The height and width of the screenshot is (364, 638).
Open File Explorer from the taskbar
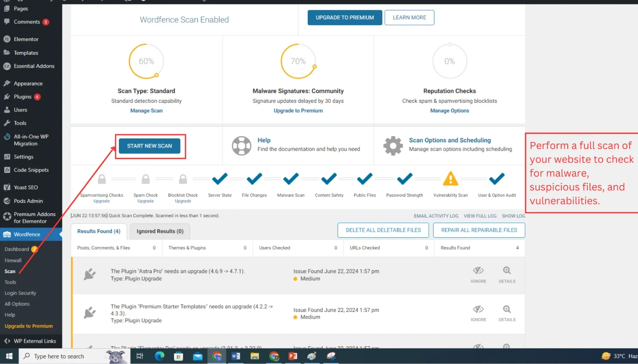(x=255, y=356)
